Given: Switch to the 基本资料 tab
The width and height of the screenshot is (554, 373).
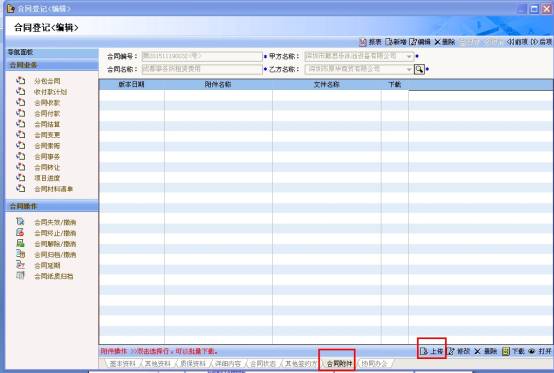Looking at the screenshot, I should (x=122, y=363).
